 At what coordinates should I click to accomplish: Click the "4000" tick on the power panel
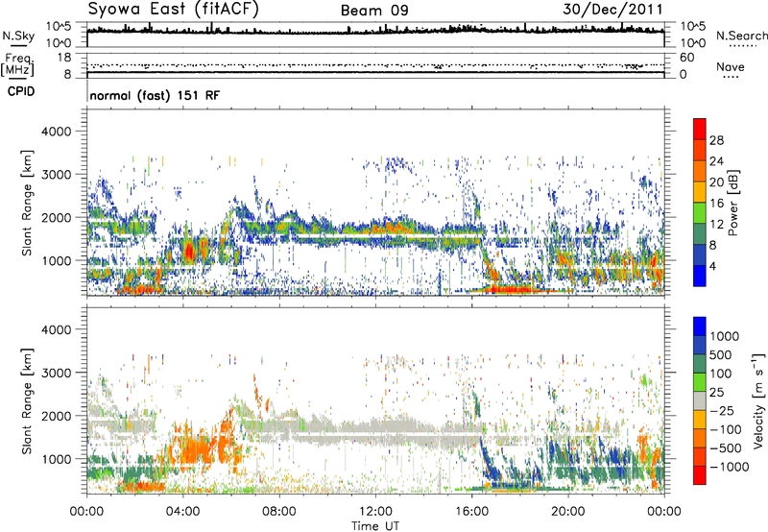point(55,132)
